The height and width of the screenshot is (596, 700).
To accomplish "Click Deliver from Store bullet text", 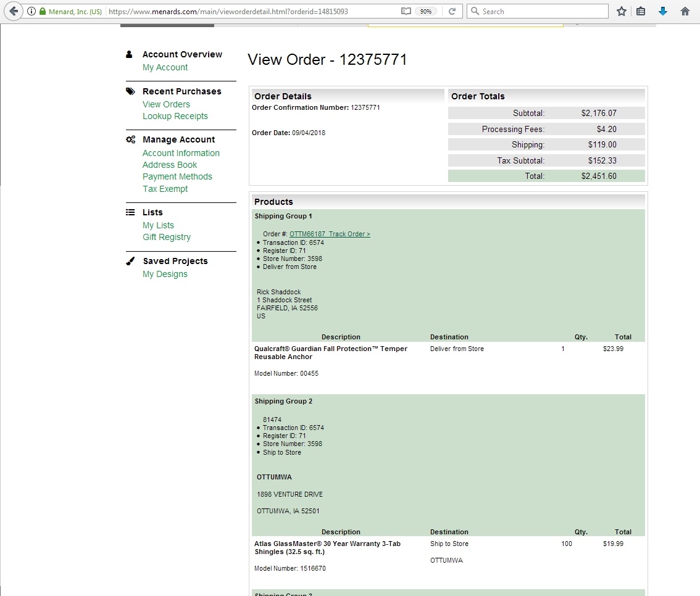I will click(x=290, y=267).
